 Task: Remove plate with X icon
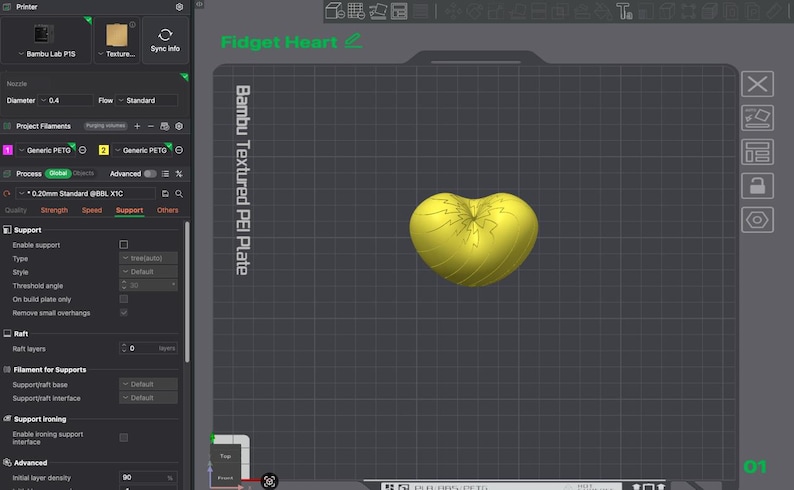pos(757,84)
